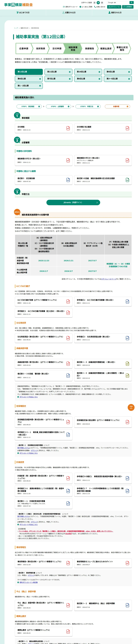Open PDF icon for 補助事業の手引き<第12回> card

pyautogui.click(x=68, y=160)
